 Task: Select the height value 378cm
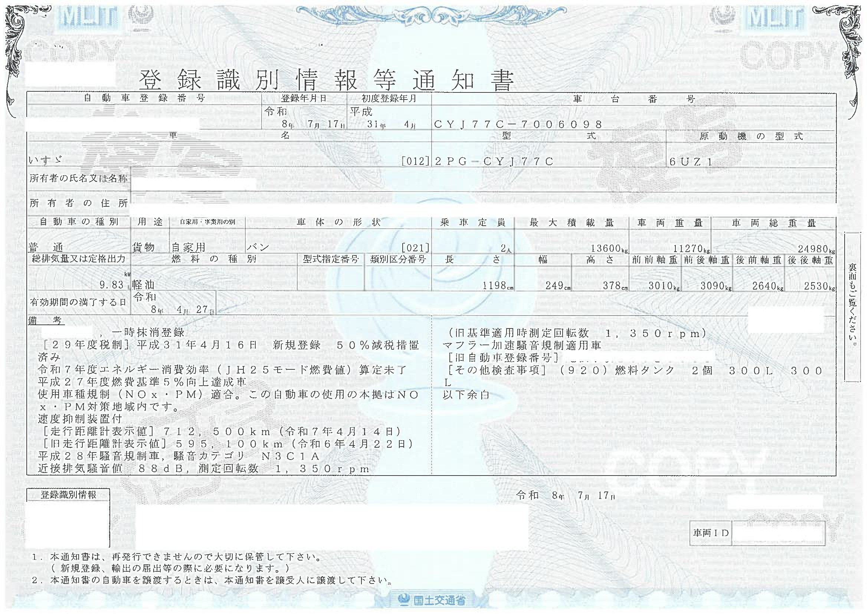(x=615, y=285)
